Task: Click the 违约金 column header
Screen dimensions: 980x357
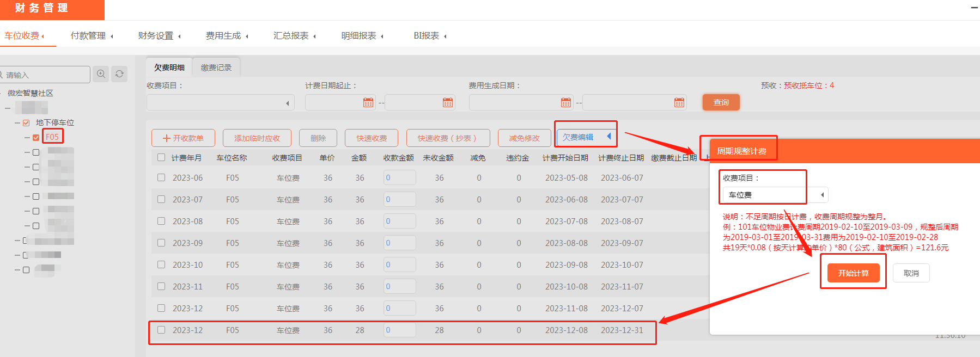Action: pos(518,158)
